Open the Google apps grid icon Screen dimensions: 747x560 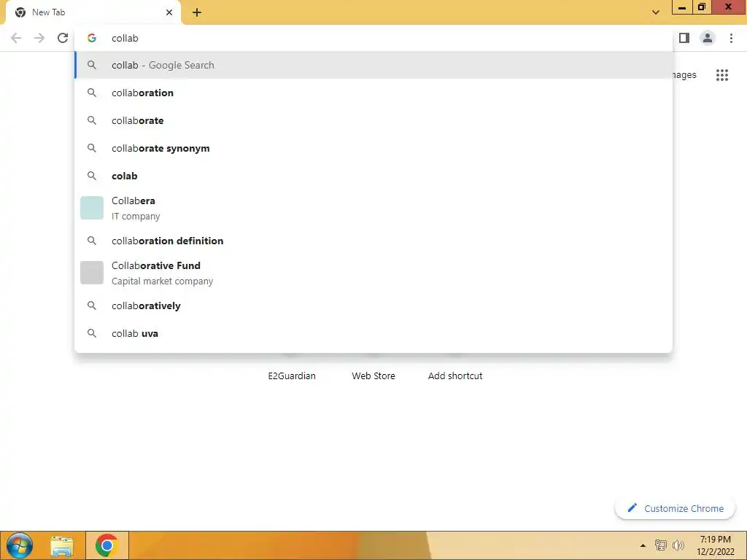(722, 75)
